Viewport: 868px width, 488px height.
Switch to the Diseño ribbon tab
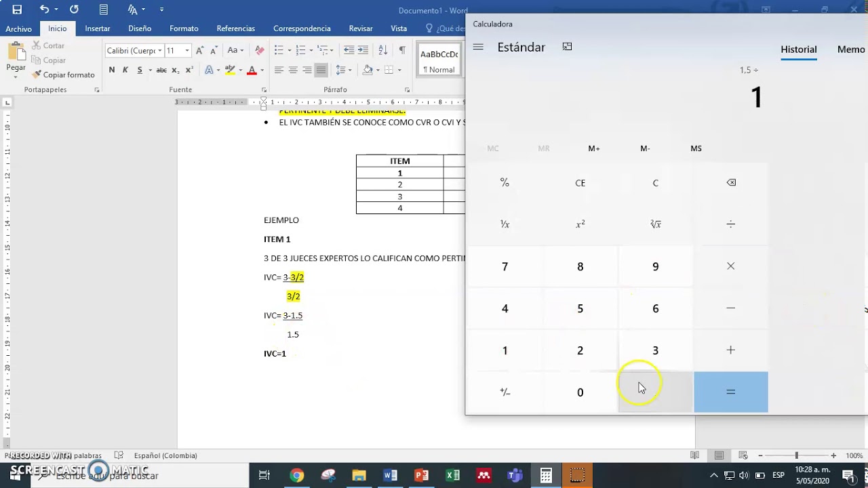[140, 28]
